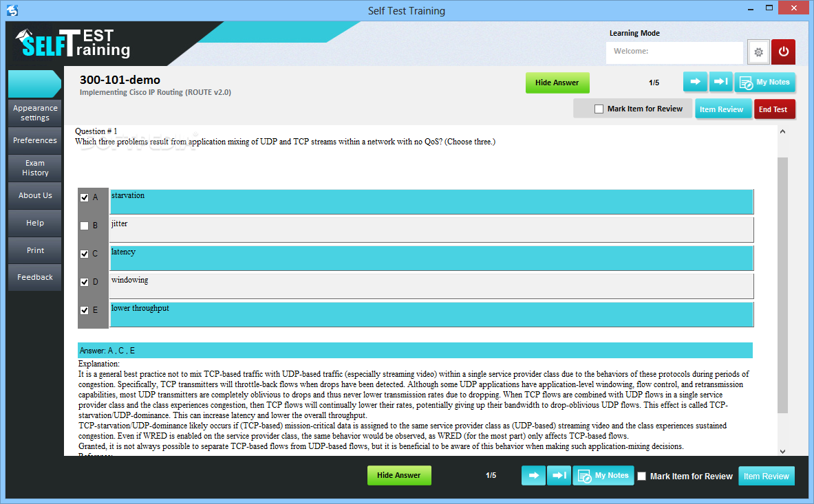Select Print in sidebar

click(35, 250)
